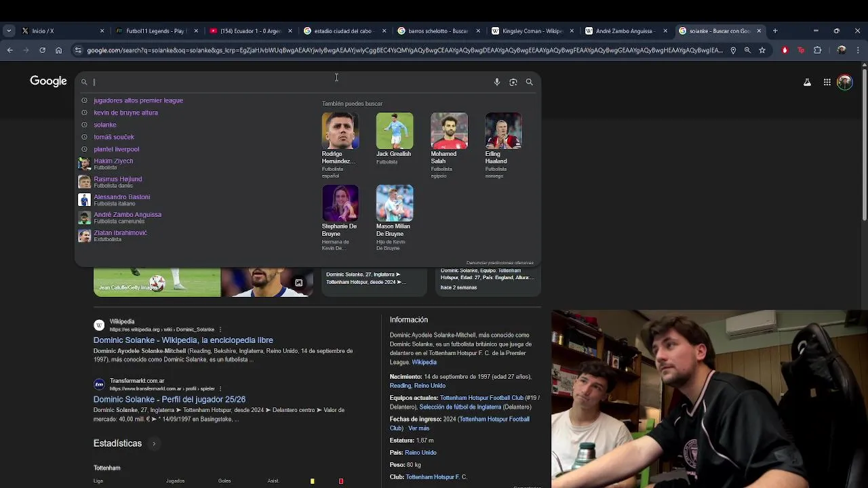The height and width of the screenshot is (488, 868).
Task: Click the voice search microphone icon
Action: 496,82
